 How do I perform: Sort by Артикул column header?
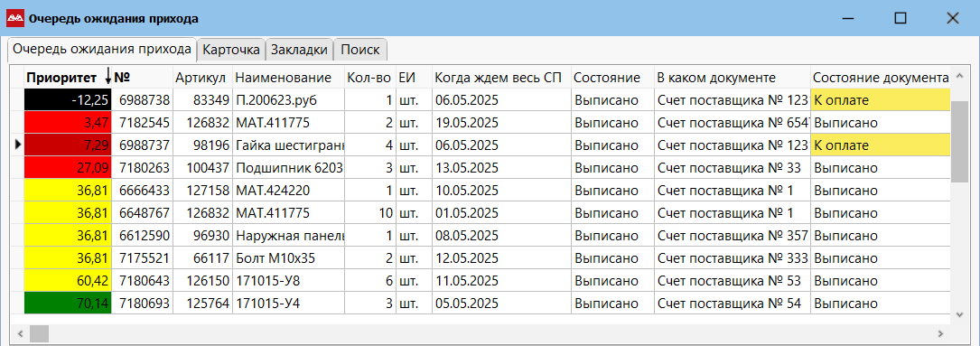tap(202, 78)
